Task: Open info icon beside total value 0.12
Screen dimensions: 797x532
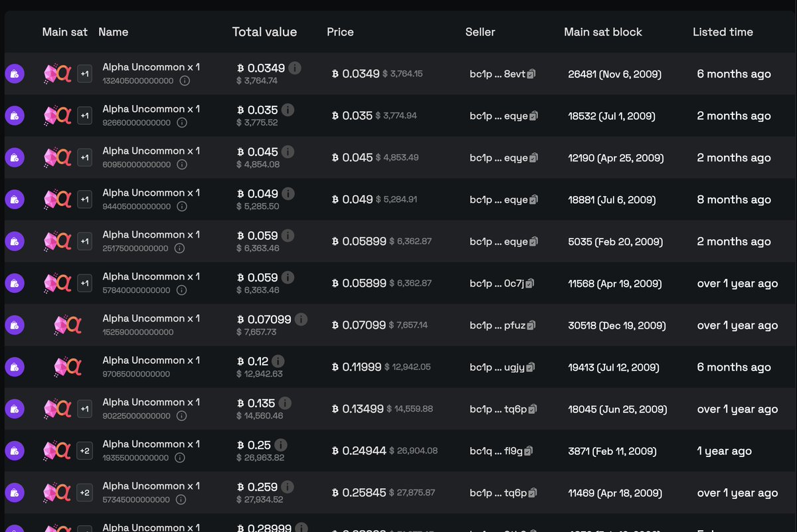Action: point(278,361)
